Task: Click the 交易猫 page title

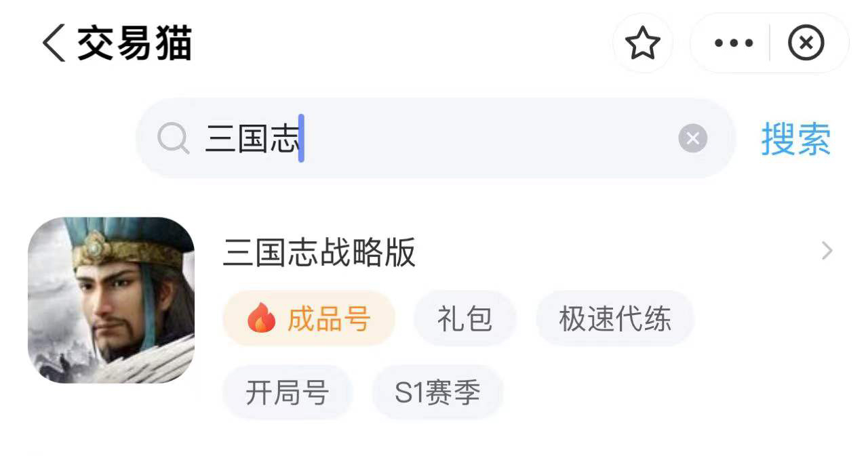Action: [x=134, y=44]
